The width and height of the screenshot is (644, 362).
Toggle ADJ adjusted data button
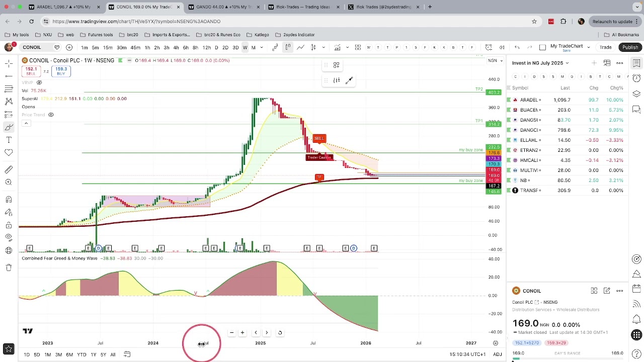pos(497,354)
